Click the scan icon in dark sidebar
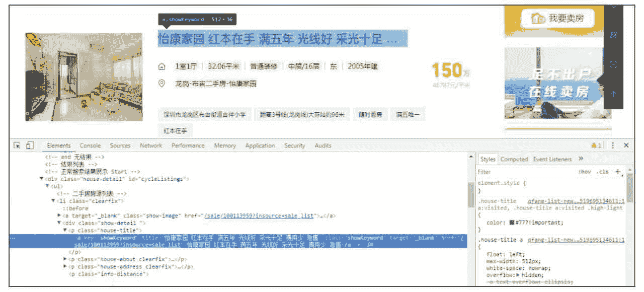 tap(613, 64)
